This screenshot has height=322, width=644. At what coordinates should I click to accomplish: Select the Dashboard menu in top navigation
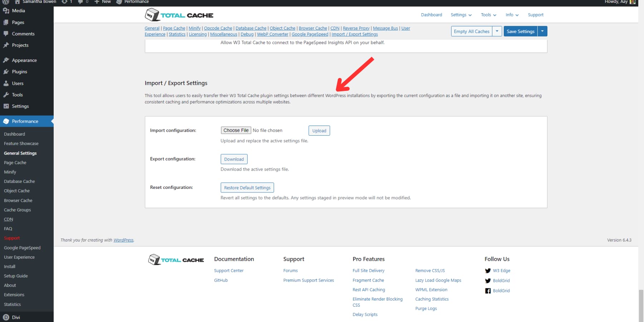click(x=431, y=15)
